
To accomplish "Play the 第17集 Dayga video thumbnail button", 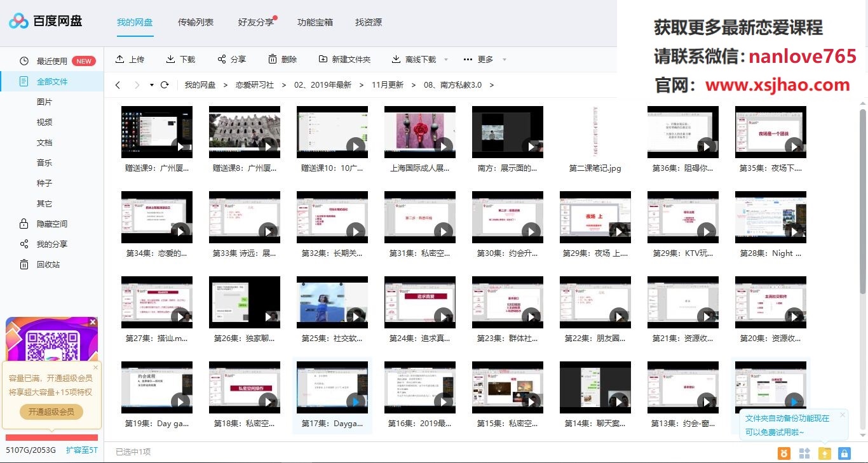I will coord(356,401).
